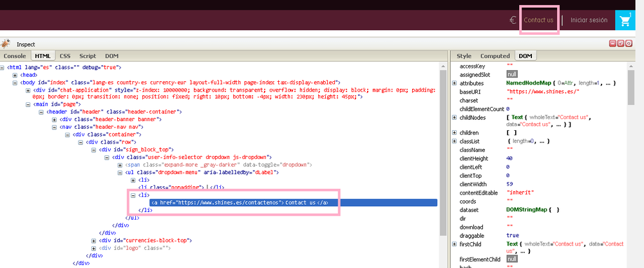Open the shopping cart icon
This screenshot has height=268, width=644.
[x=625, y=21]
